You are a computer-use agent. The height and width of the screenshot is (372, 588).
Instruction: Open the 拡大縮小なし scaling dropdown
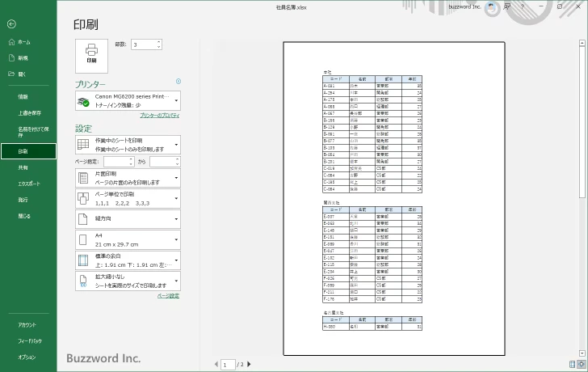pyautogui.click(x=128, y=281)
